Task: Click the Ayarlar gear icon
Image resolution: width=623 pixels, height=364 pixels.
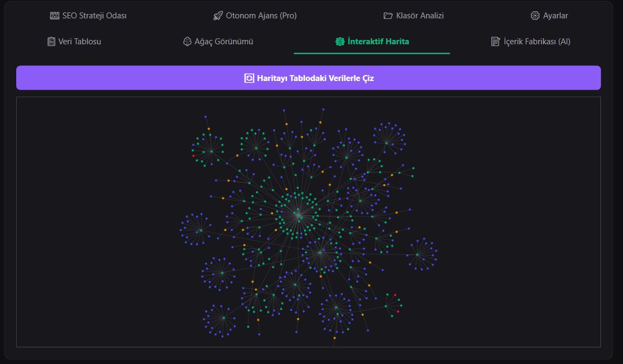Action: 535,16
